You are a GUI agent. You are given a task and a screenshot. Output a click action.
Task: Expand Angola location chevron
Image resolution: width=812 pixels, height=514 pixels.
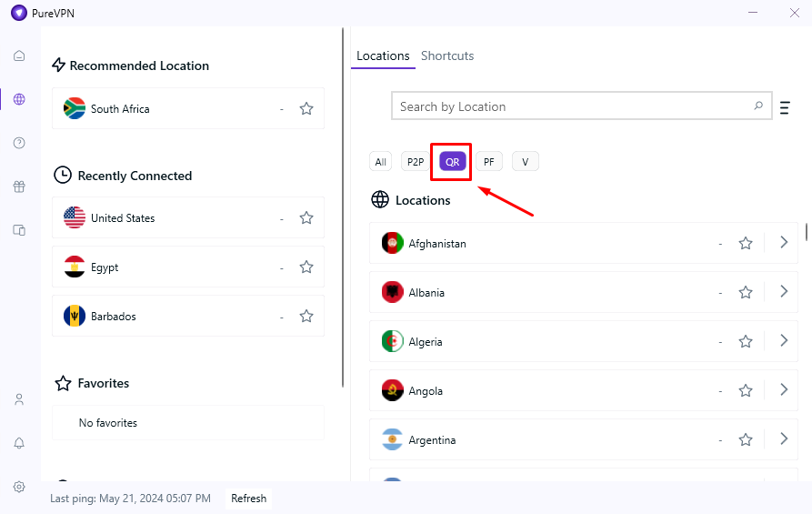click(x=784, y=389)
